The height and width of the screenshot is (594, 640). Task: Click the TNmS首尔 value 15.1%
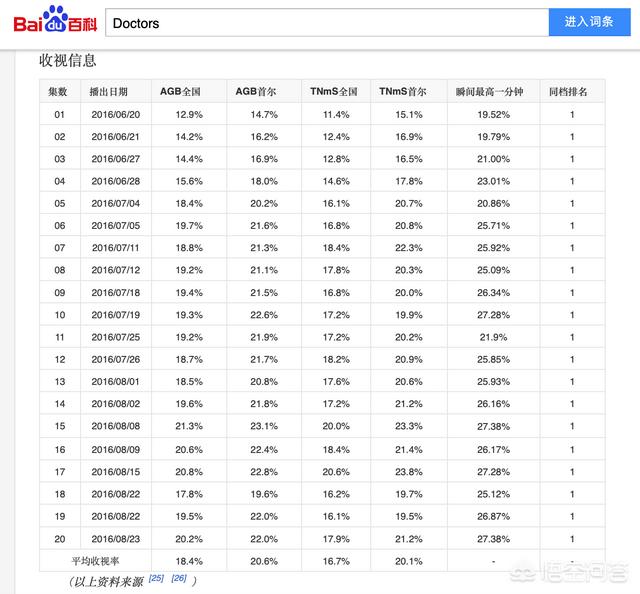pyautogui.click(x=409, y=115)
